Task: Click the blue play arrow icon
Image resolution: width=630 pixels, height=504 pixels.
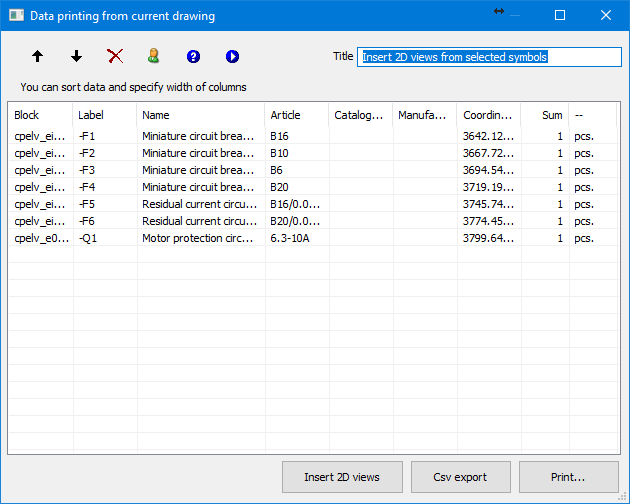Action: (232, 57)
